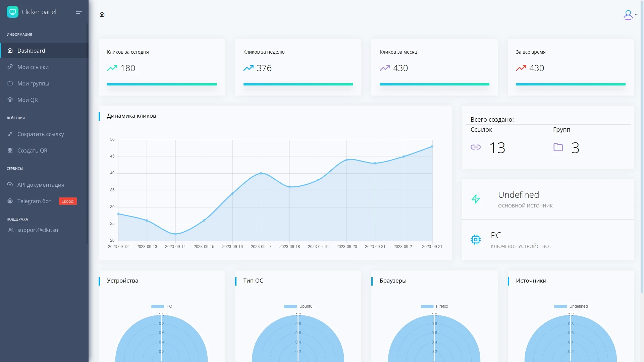Viewport: 644px width, 362px height.
Task: Click the 180 clicks today value
Action: click(x=128, y=68)
